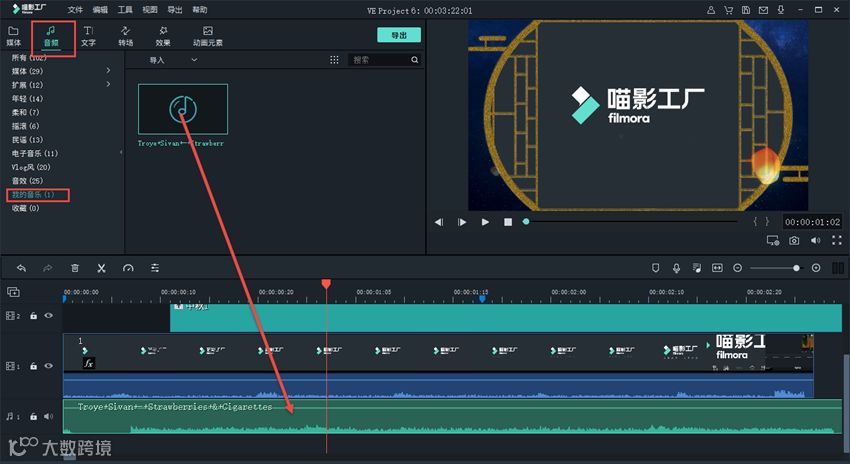The width and height of the screenshot is (850, 464).
Task: Click the redo arrow
Action: pos(48,268)
